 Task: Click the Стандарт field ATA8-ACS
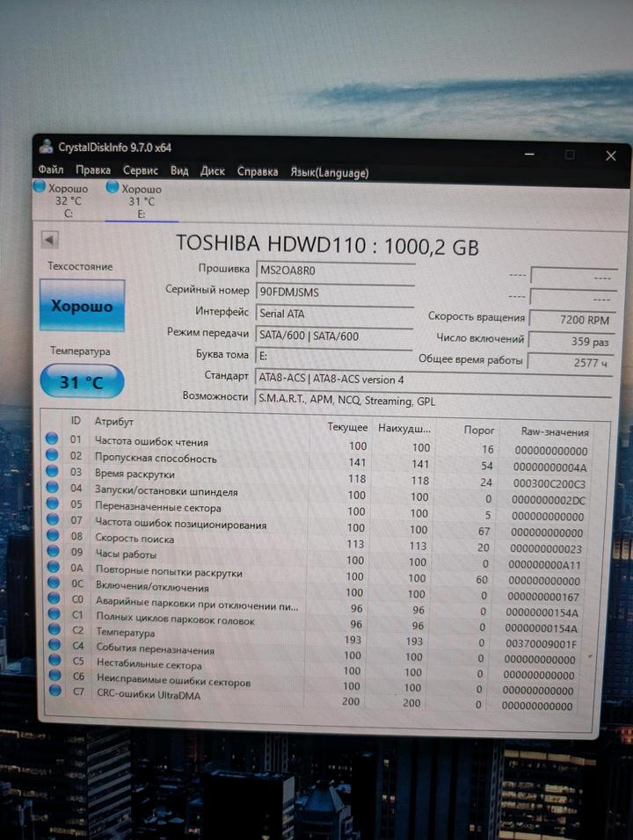tap(433, 380)
